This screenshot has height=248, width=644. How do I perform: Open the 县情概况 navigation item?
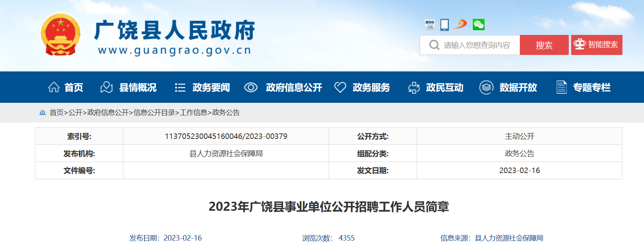coord(138,87)
